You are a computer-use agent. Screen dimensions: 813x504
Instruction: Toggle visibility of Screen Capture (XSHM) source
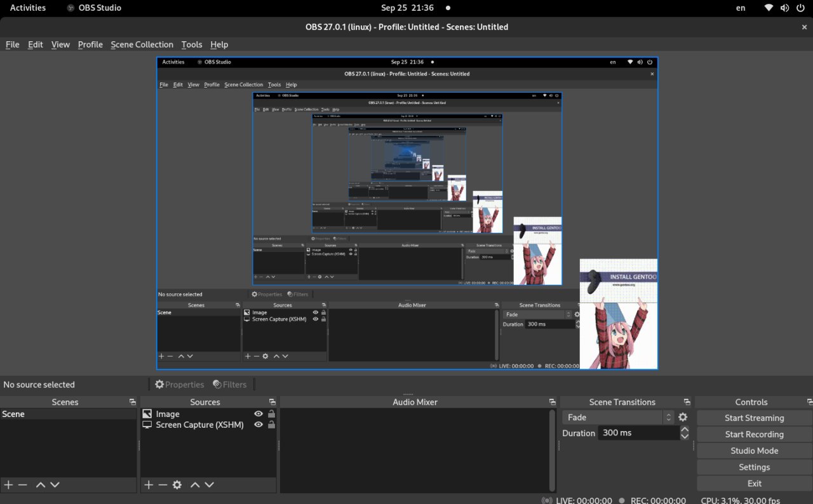point(259,425)
